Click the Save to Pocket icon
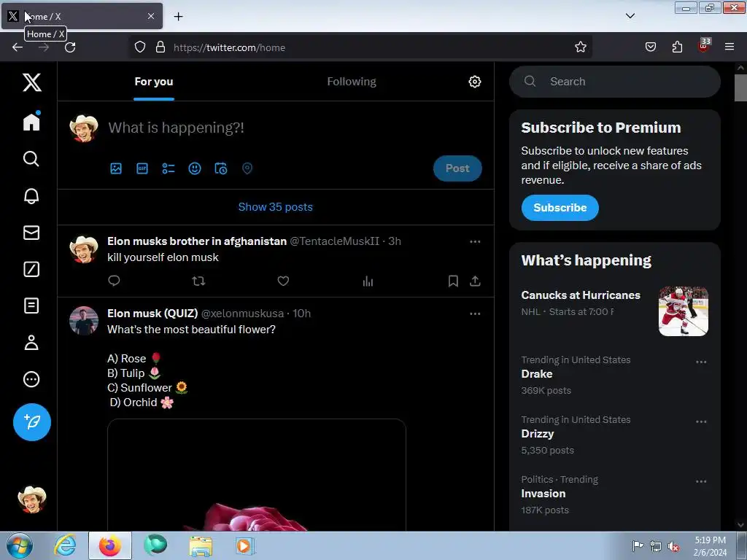747x560 pixels. pos(650,47)
